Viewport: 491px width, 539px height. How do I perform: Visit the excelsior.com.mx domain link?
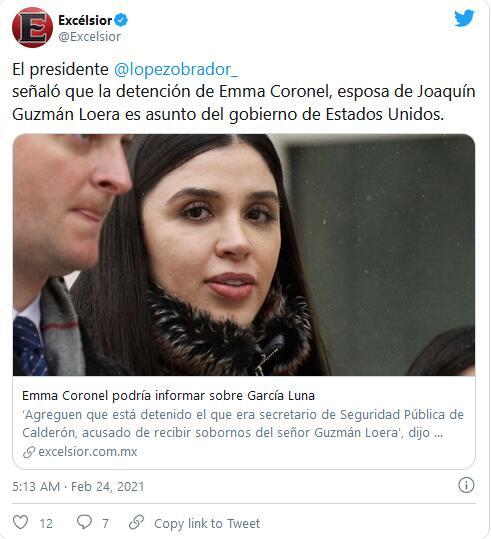click(88, 452)
